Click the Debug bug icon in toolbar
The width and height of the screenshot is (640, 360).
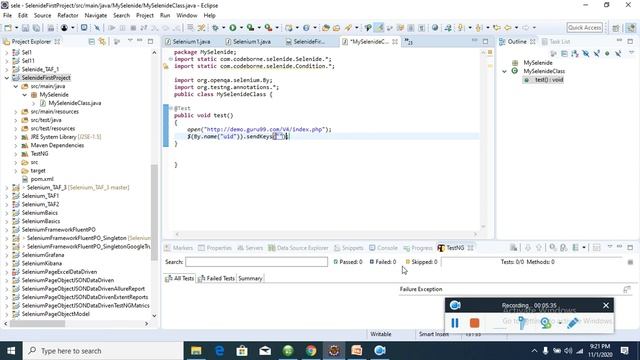215,28
